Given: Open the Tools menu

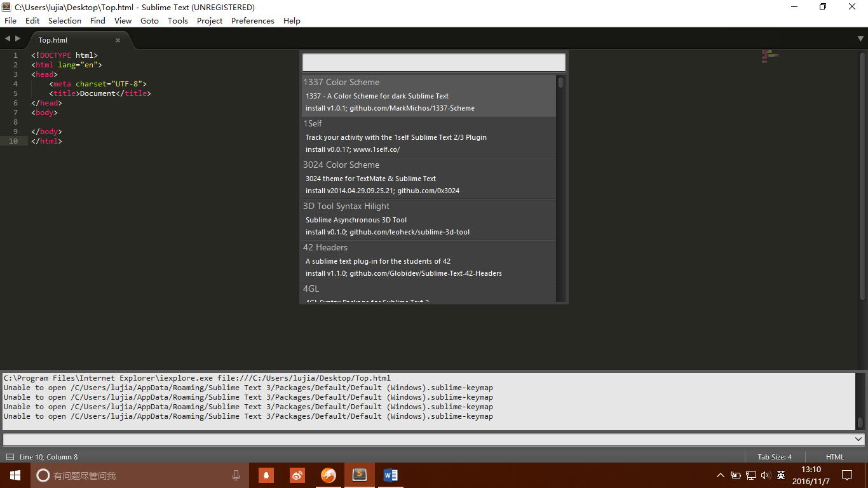Looking at the screenshot, I should click(178, 20).
